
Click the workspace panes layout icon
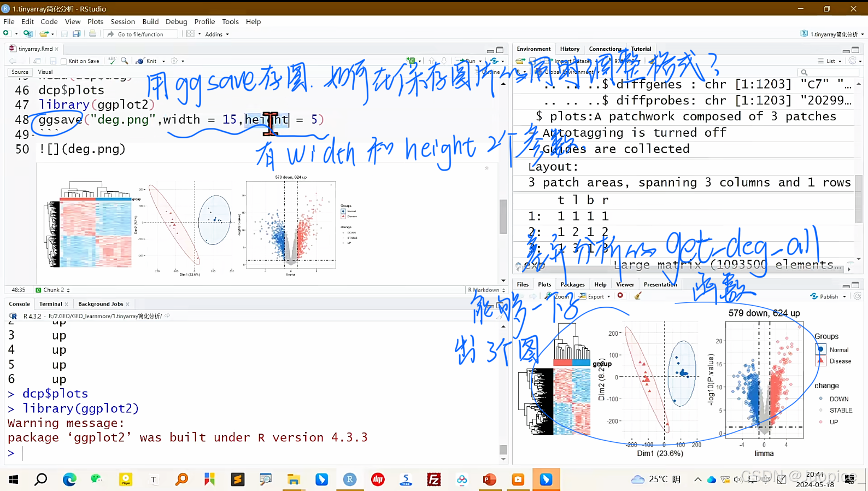[190, 34]
